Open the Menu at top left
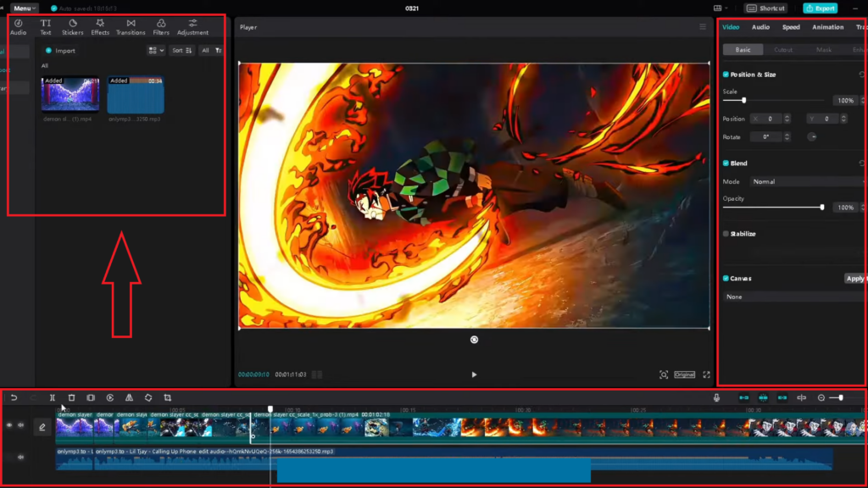Screen dimensions: 868x488 pos(22,8)
